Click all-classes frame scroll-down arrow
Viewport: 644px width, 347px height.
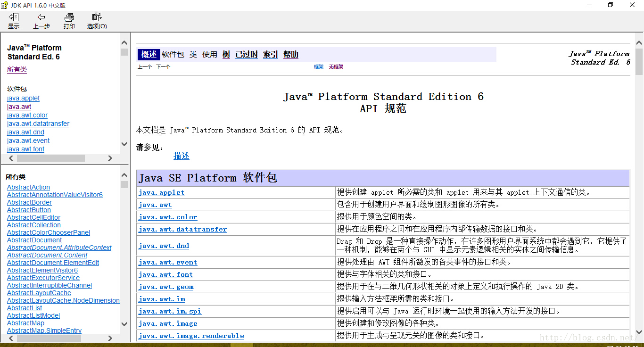point(124,324)
